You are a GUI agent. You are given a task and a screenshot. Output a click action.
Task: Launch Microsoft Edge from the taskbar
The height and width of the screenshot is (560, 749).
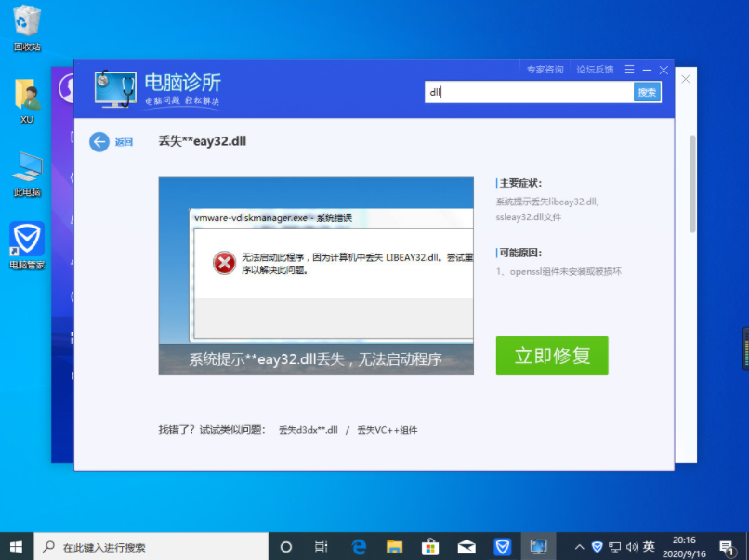pyautogui.click(x=359, y=547)
